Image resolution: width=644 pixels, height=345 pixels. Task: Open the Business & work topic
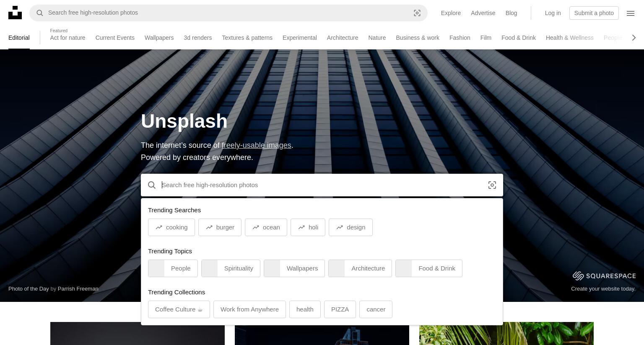click(418, 38)
